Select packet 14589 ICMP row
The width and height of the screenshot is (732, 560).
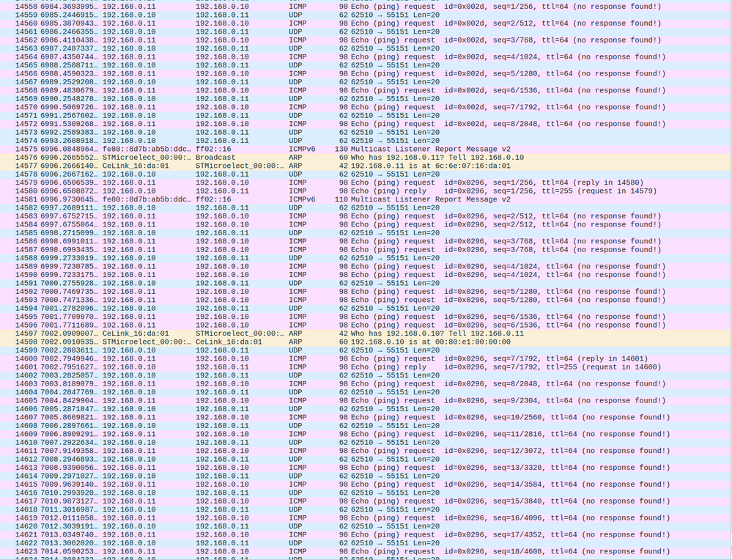pos(366,267)
